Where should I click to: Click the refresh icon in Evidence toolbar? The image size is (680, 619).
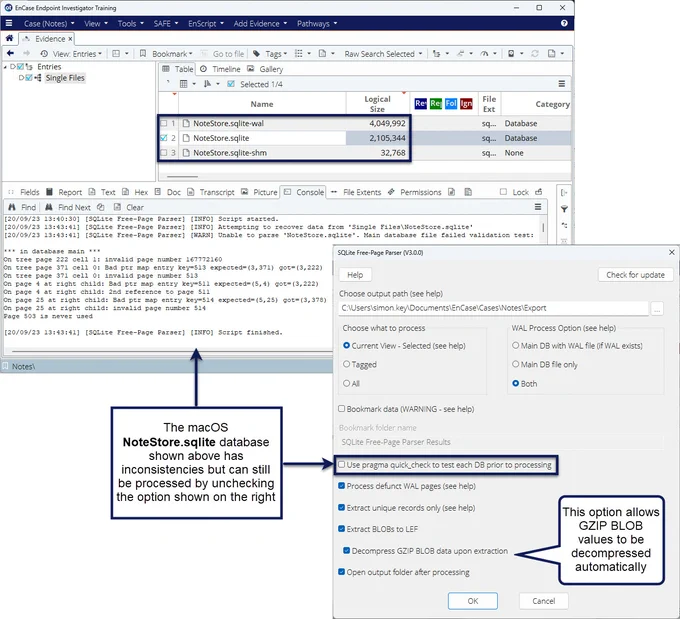(535, 53)
